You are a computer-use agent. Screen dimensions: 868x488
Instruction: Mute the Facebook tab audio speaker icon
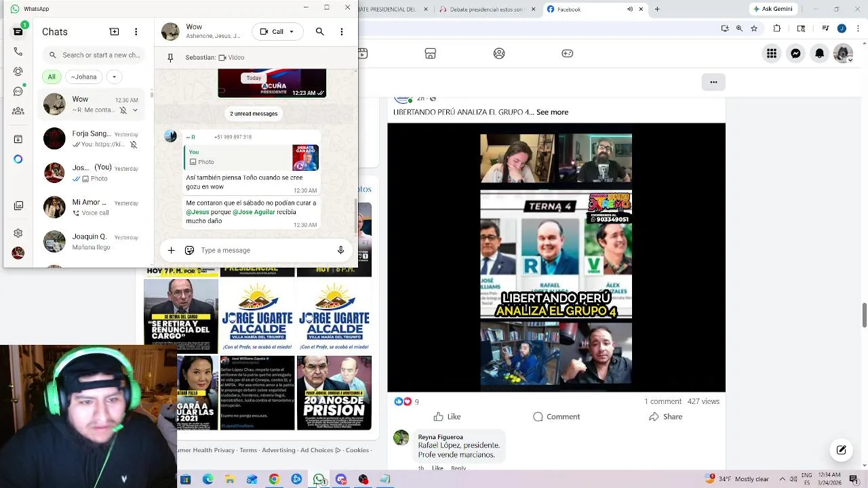click(630, 9)
